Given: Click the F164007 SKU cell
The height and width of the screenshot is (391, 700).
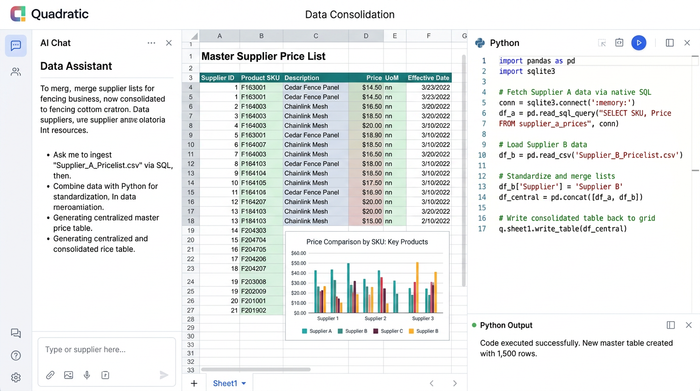Looking at the screenshot, I should pyautogui.click(x=261, y=145).
